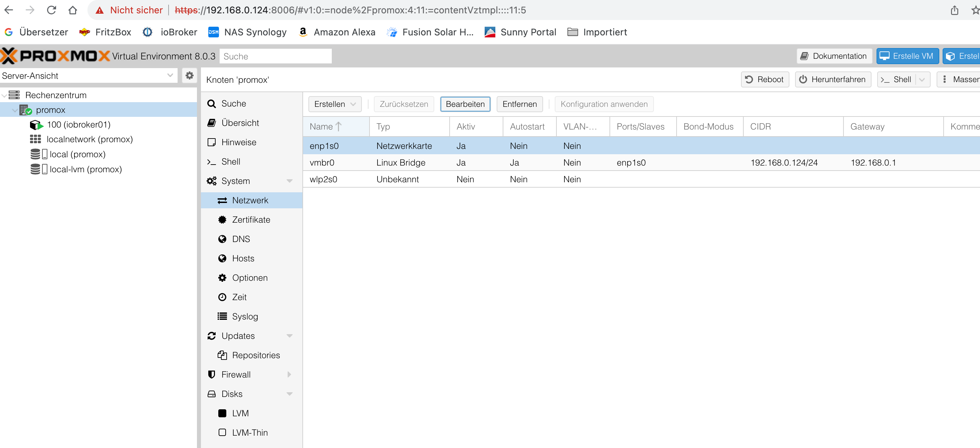980x448 pixels.
Task: Open the Server-Ansicht view dropdown
Action: coord(170,75)
